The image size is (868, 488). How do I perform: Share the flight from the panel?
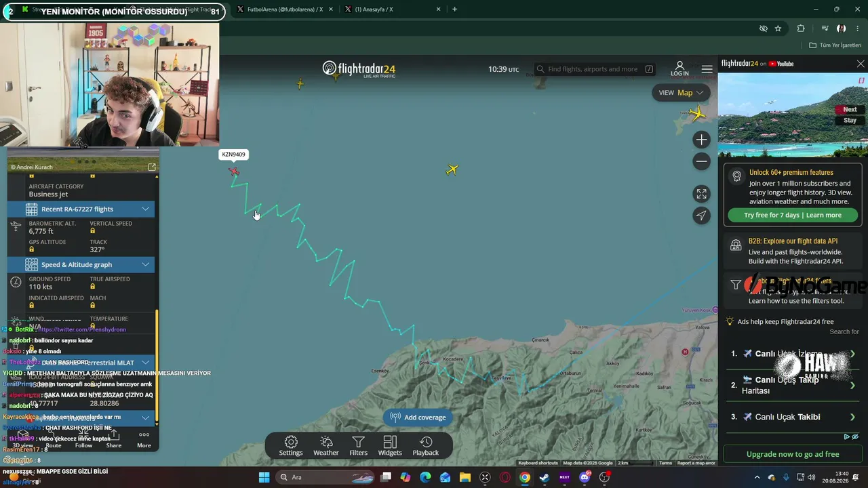(x=114, y=439)
